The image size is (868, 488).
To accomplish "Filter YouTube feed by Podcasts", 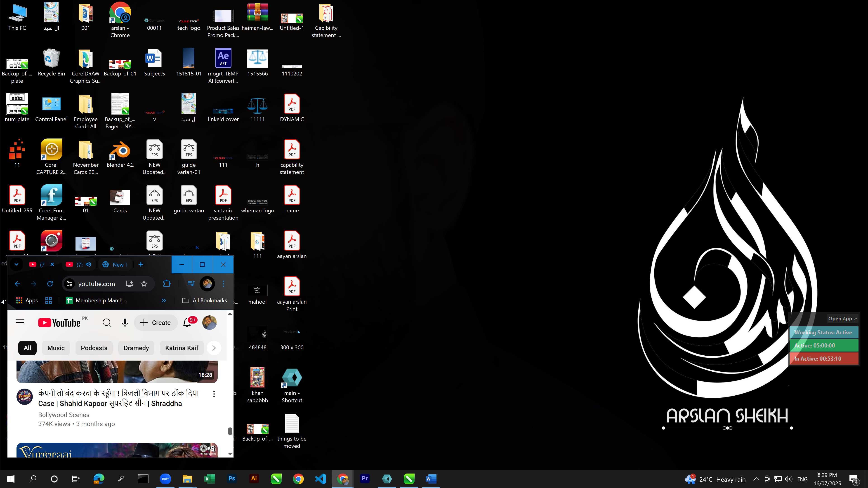I will [x=94, y=348].
